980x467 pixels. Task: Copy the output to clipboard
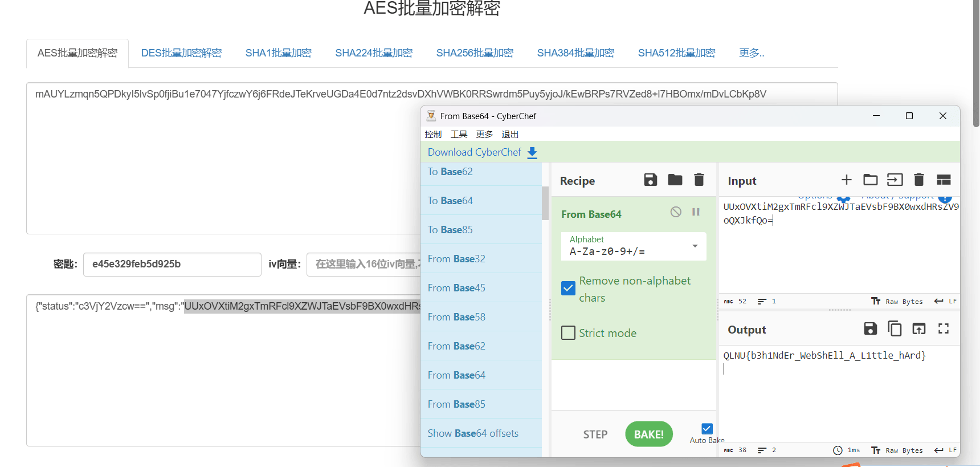pyautogui.click(x=895, y=329)
